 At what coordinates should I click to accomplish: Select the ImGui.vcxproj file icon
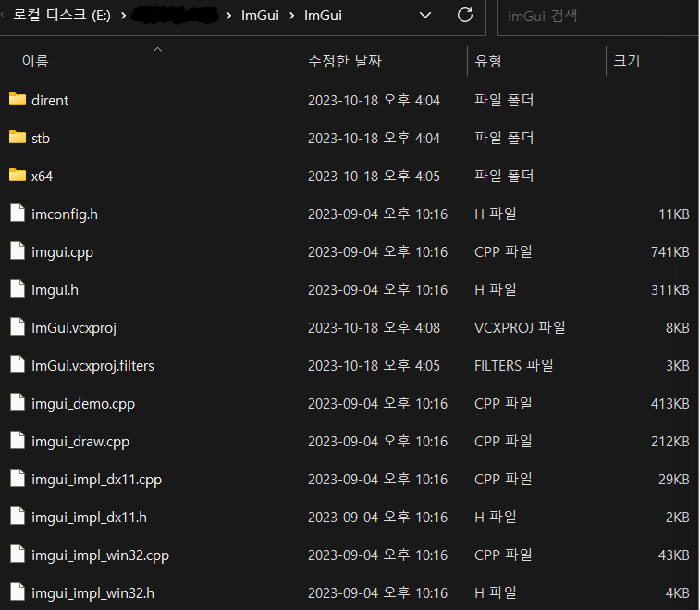[18, 326]
